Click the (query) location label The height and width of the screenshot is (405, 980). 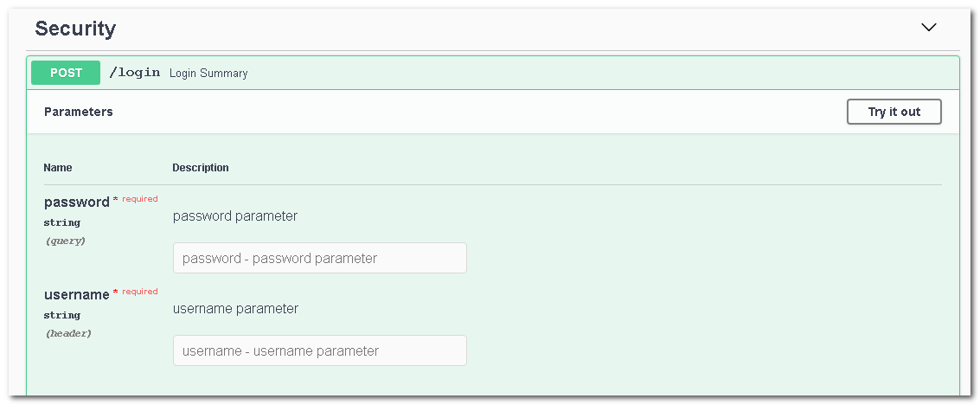(x=66, y=241)
